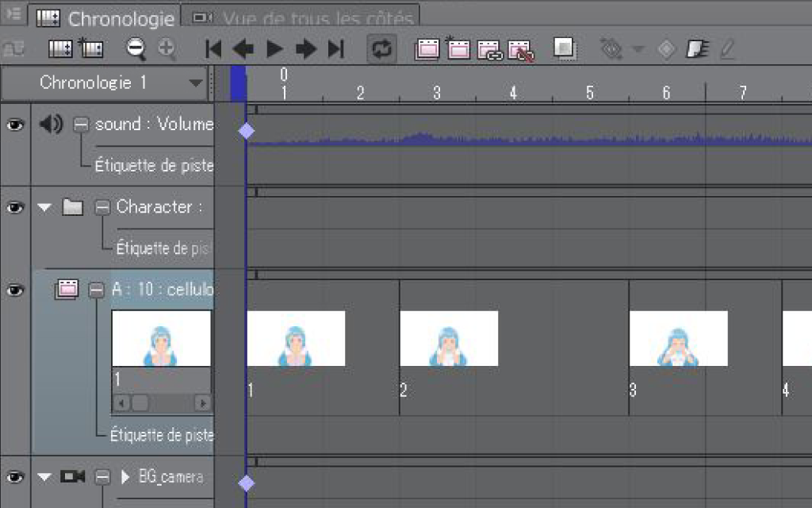
Task: Step back to previous frame
Action: (243, 49)
